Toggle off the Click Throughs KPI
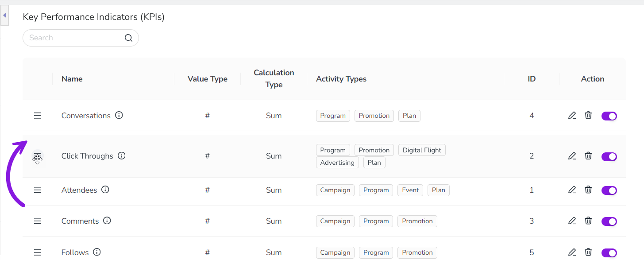 [609, 156]
